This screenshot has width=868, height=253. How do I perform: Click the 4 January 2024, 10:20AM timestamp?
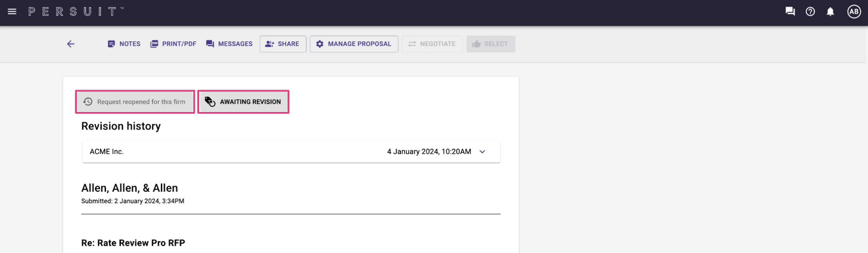click(429, 152)
